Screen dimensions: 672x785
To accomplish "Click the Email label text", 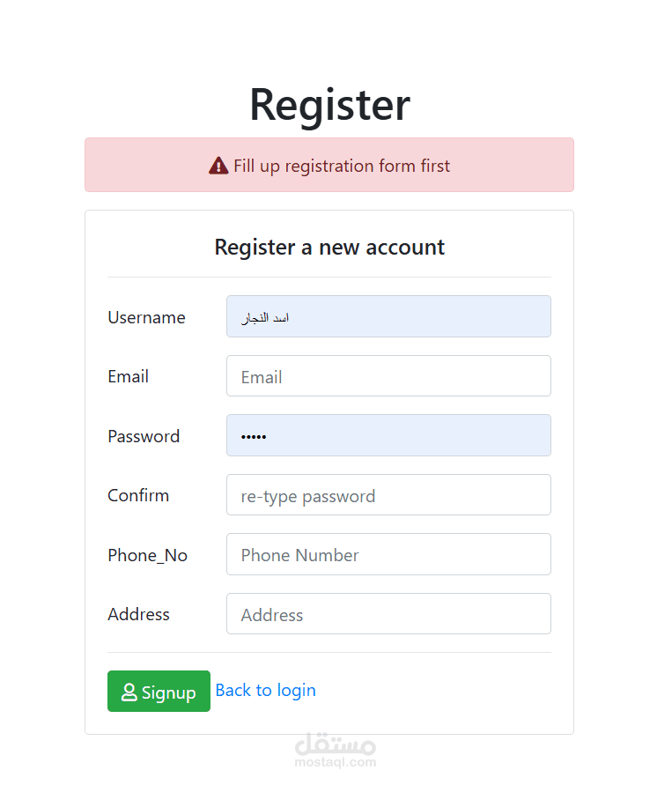I will [x=128, y=376].
